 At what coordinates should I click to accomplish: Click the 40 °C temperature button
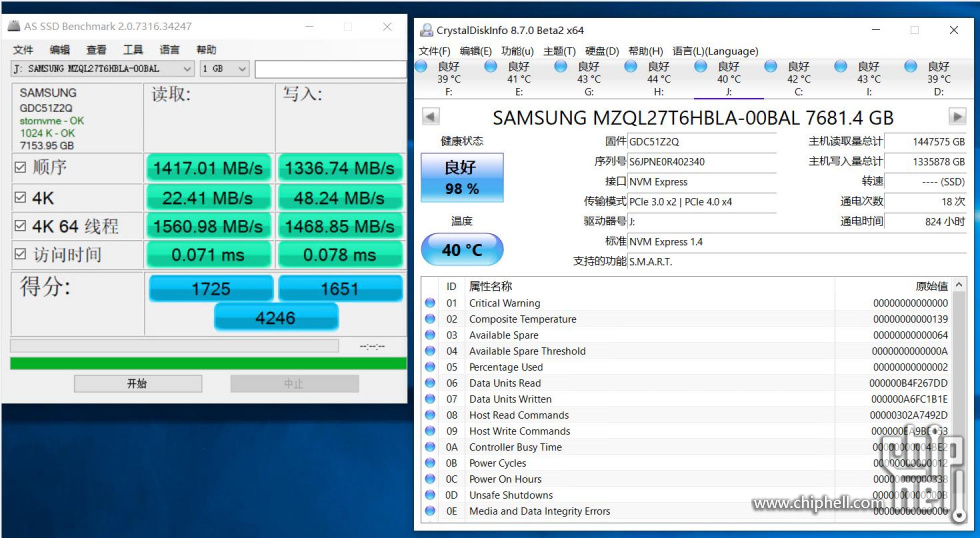[x=462, y=250]
